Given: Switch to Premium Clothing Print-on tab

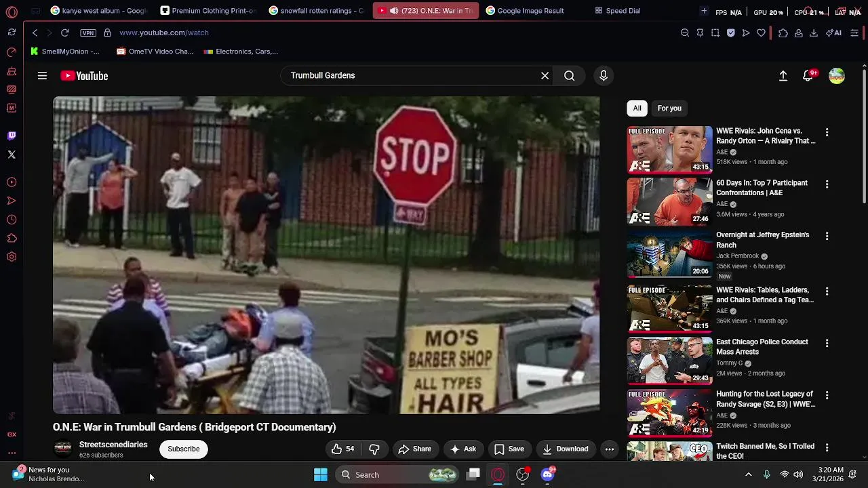Looking at the screenshot, I should pyautogui.click(x=209, y=11).
